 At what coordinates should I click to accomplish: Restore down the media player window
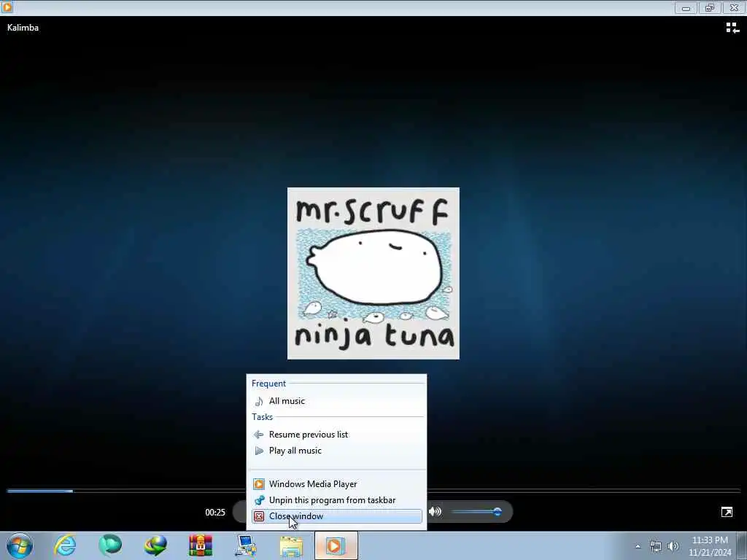[710, 8]
